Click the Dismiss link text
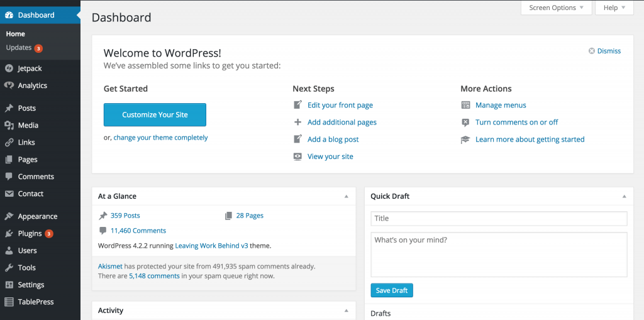 (609, 51)
